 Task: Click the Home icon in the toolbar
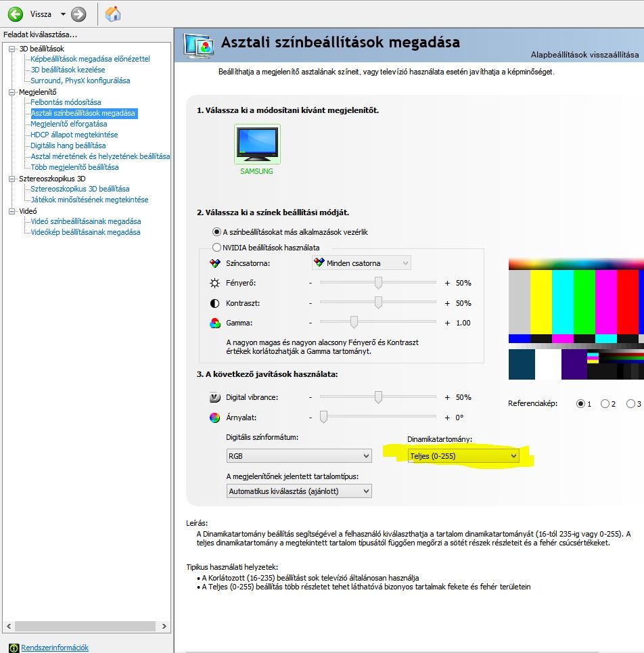pos(113,14)
